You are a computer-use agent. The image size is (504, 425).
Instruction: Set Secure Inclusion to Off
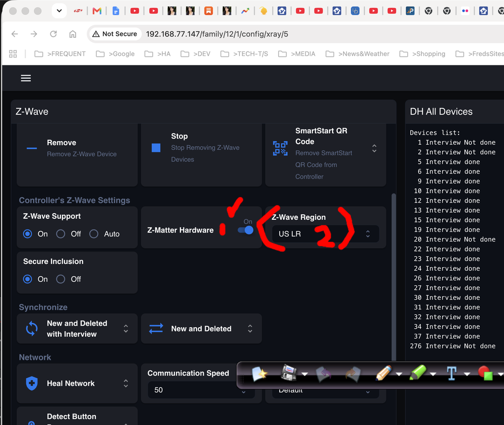coord(61,279)
